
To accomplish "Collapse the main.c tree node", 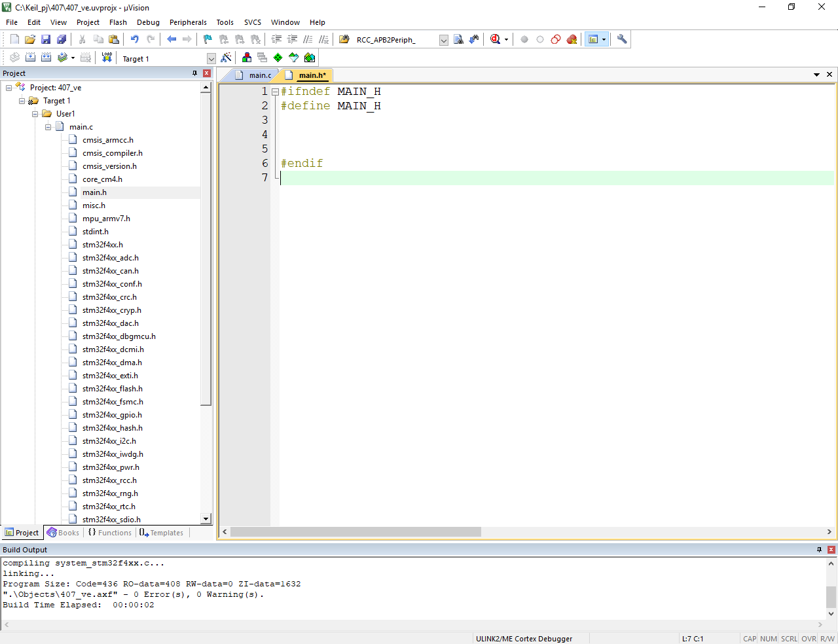I will [48, 127].
